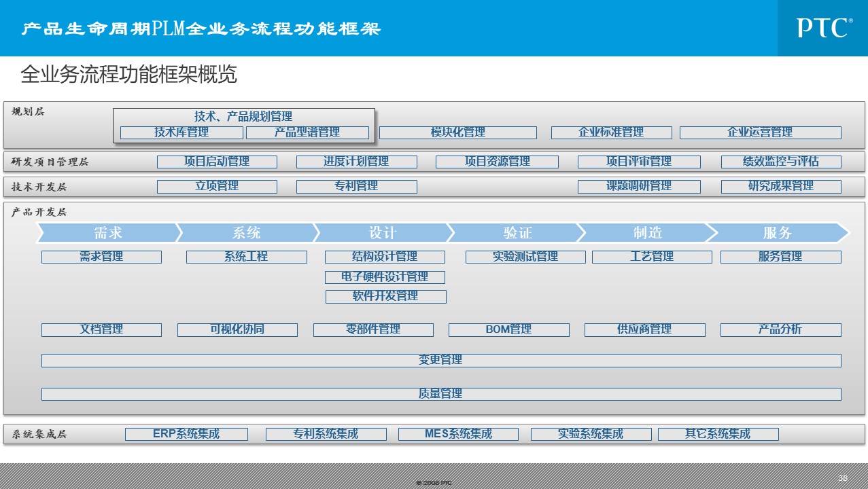Select the 服务 phase arrow
This screenshot has height=489, width=868.
[777, 233]
